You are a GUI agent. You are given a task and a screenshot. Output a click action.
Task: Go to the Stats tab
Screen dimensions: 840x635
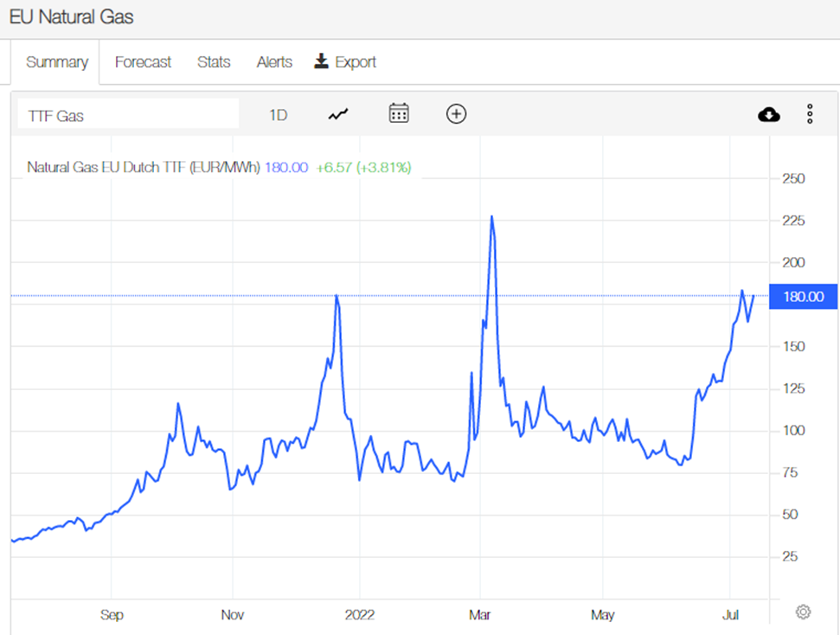tap(214, 62)
